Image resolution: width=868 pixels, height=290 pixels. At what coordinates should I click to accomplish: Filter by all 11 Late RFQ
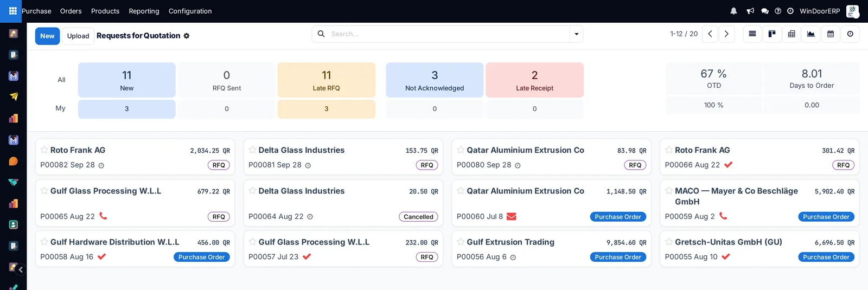pos(327,80)
